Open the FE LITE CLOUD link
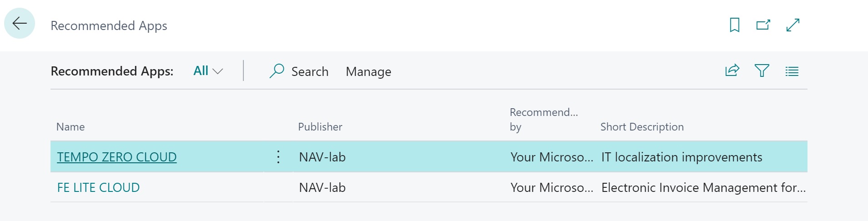 click(x=98, y=187)
